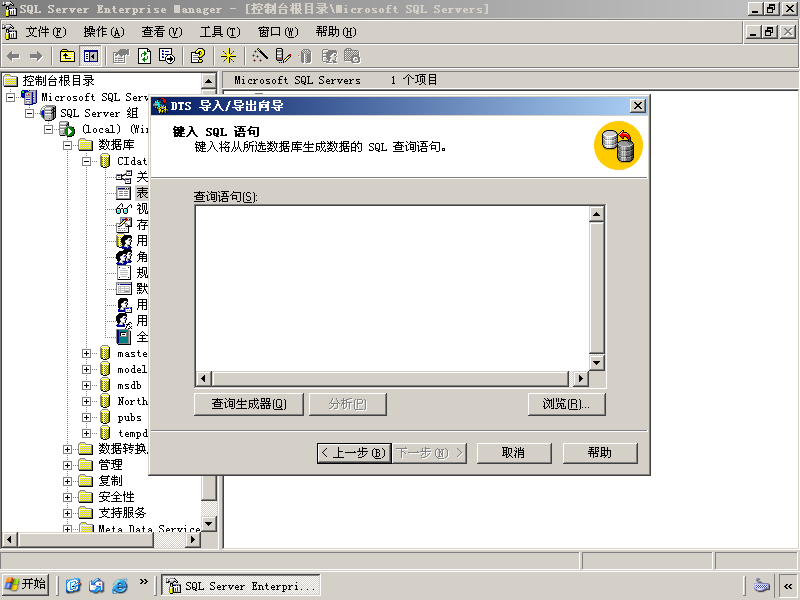Click the 帮助 button in wizard
Image resolution: width=800 pixels, height=600 pixels.
tap(600, 453)
